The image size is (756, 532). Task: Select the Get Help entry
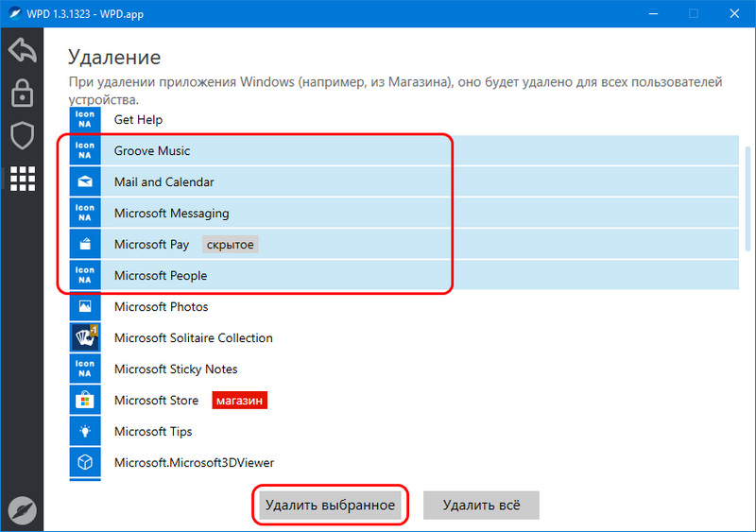[x=404, y=119]
